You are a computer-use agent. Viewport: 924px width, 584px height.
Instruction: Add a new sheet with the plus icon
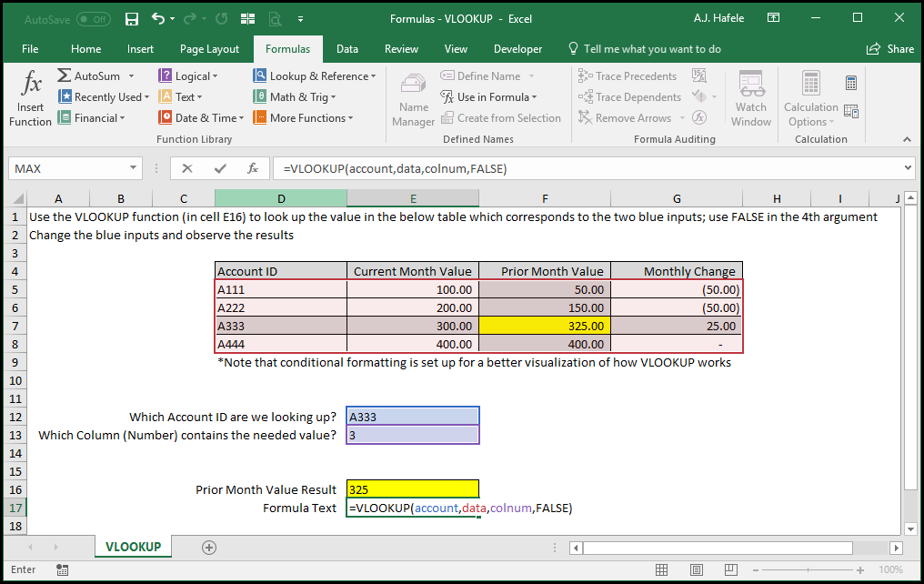tap(208, 548)
